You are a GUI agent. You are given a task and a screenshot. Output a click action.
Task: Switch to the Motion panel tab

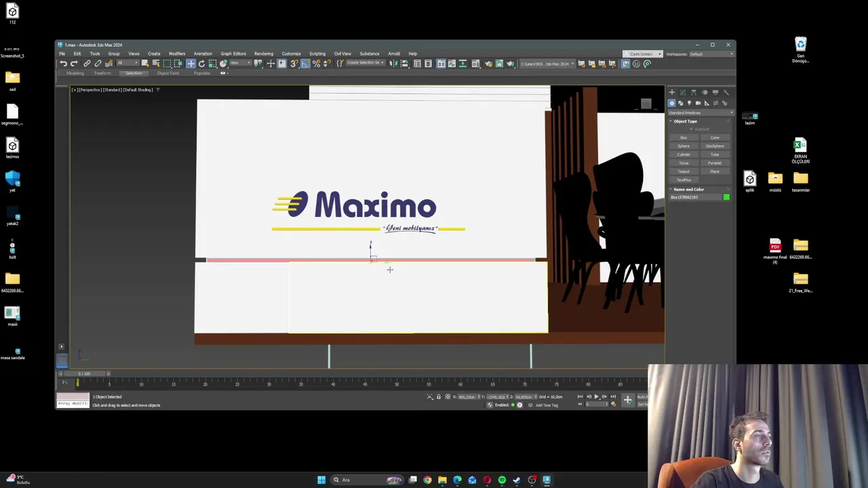[x=705, y=92]
